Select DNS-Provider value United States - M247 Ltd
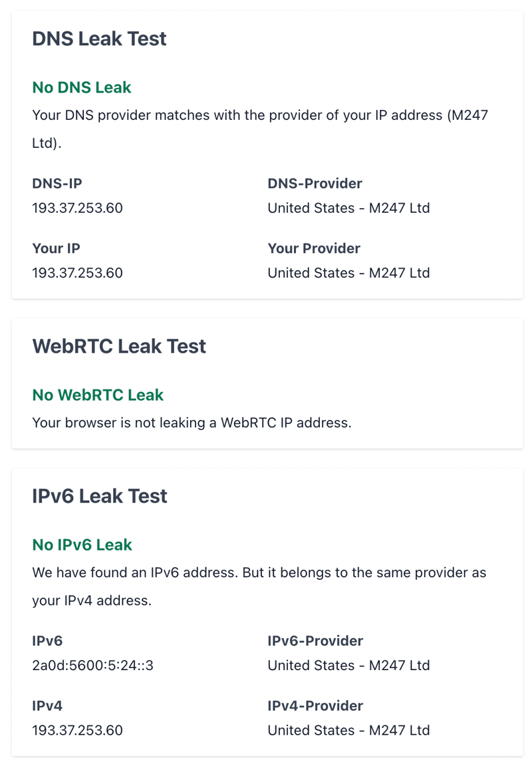Image resolution: width=532 pixels, height=768 pixels. click(x=348, y=208)
